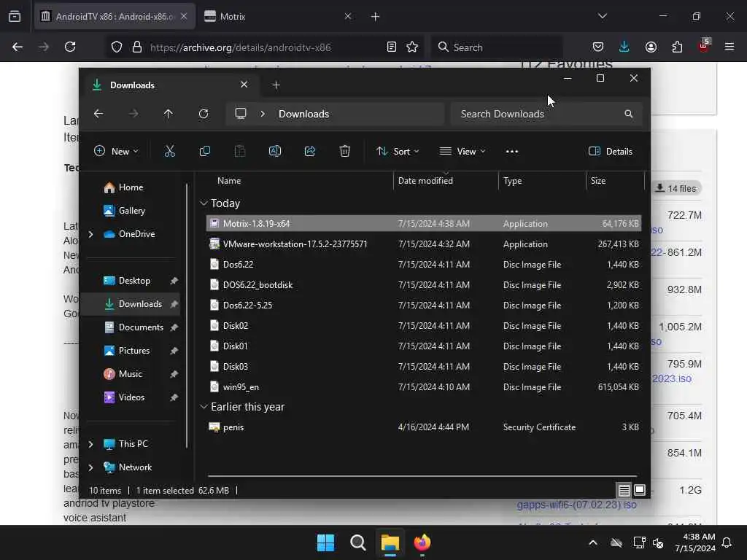Click the Save to Pocket icon
Screen dimensions: 747x560
coord(598,47)
